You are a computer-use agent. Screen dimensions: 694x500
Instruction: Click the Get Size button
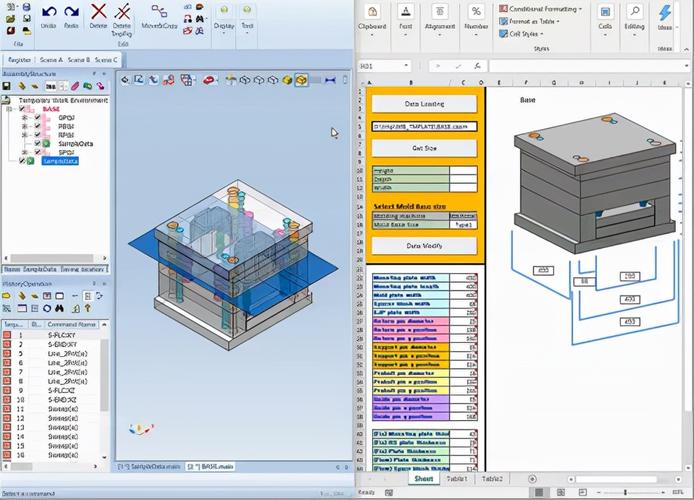424,148
